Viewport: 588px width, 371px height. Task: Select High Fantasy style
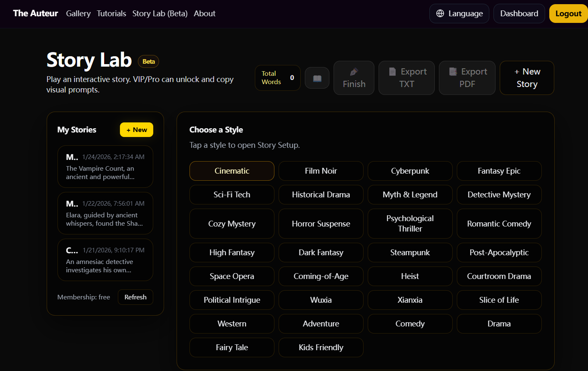[x=232, y=252]
